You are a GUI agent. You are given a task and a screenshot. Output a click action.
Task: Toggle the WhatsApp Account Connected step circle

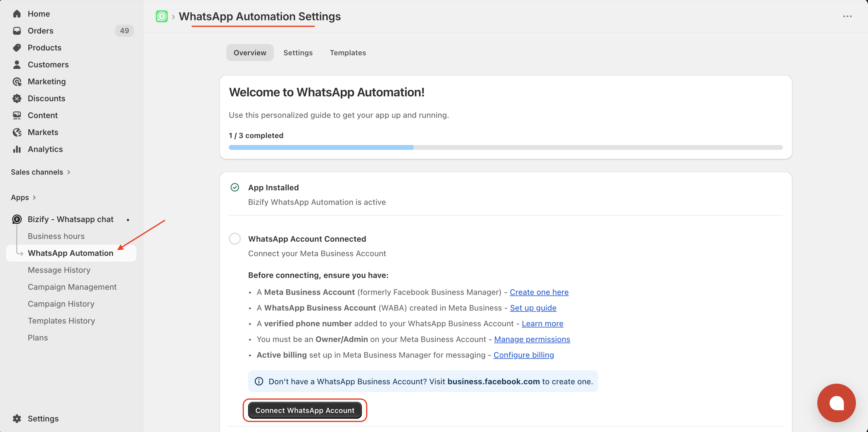[235, 239]
